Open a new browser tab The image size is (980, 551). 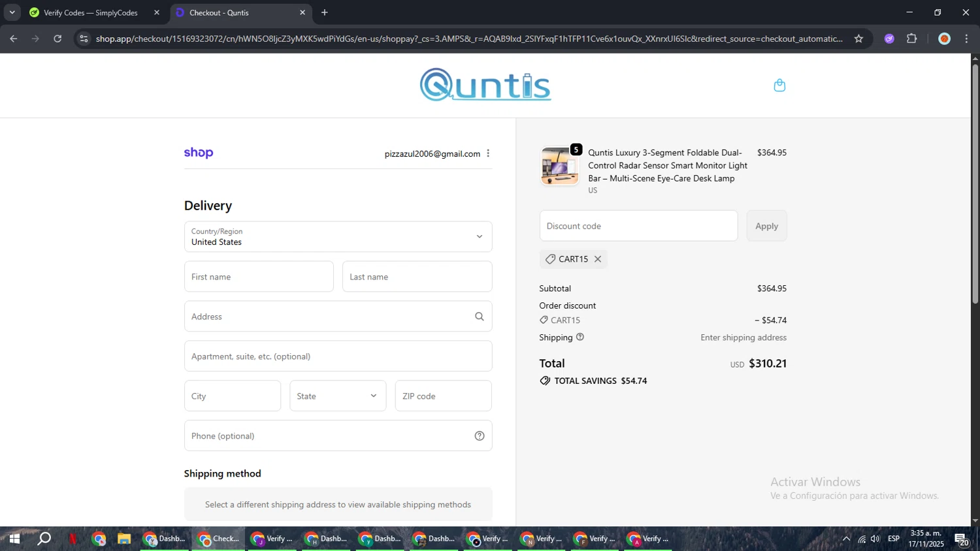pyautogui.click(x=325, y=12)
